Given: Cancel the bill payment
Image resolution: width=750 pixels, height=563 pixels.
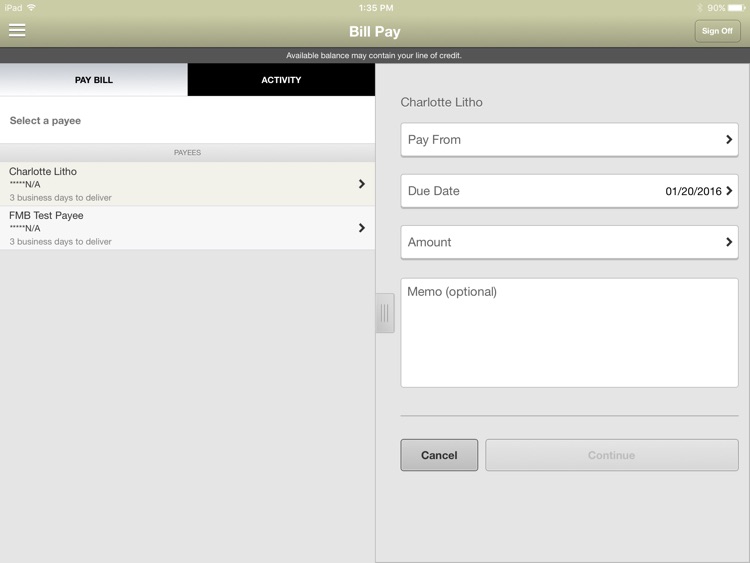Looking at the screenshot, I should pyautogui.click(x=439, y=455).
